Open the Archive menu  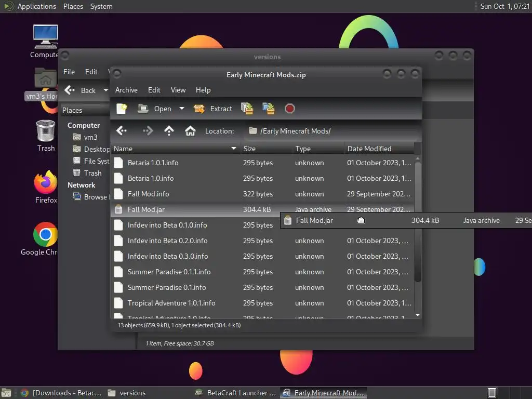click(126, 90)
